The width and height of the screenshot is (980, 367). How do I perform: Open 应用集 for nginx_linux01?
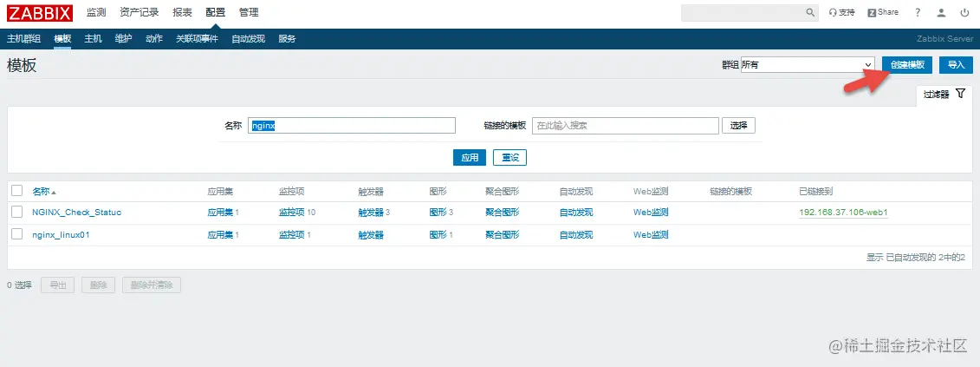click(x=220, y=235)
